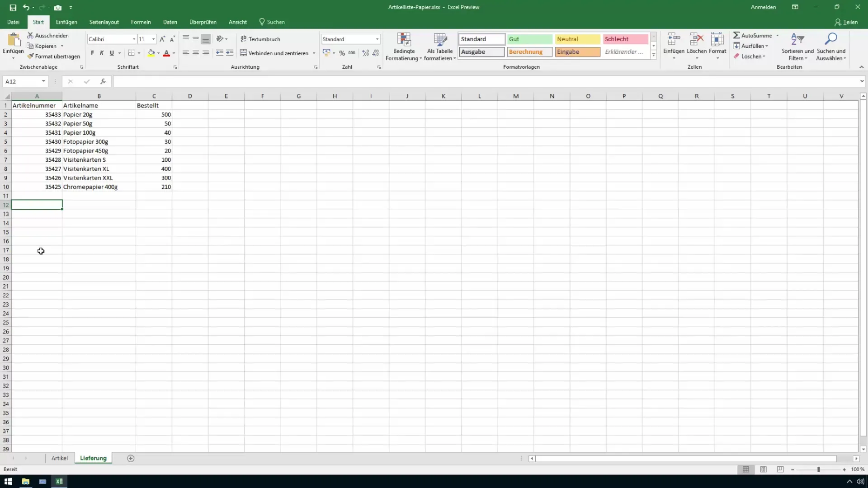
Task: Click the red font color A swatch
Action: tap(166, 53)
